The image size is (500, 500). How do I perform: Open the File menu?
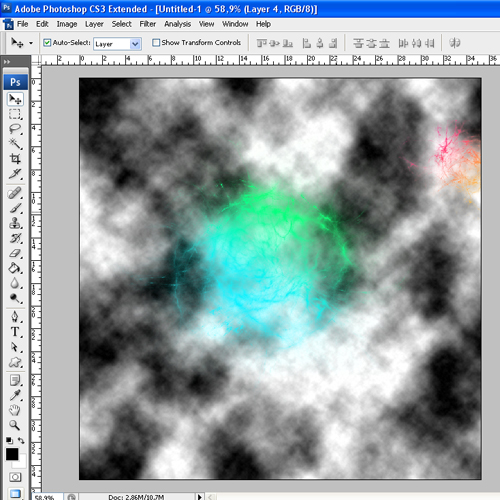tap(22, 24)
